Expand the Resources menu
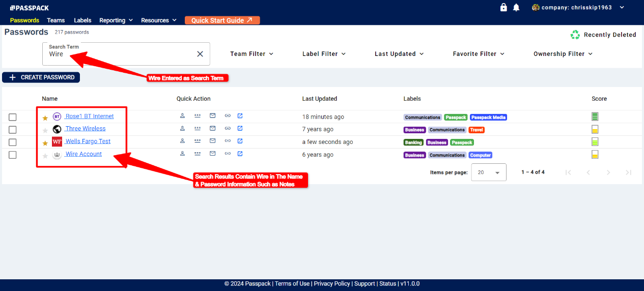 159,20
